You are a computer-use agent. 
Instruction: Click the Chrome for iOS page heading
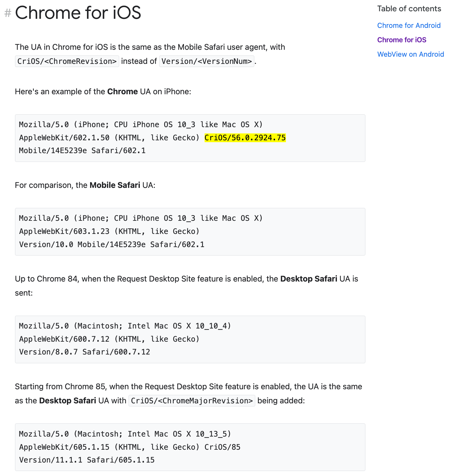tap(78, 13)
